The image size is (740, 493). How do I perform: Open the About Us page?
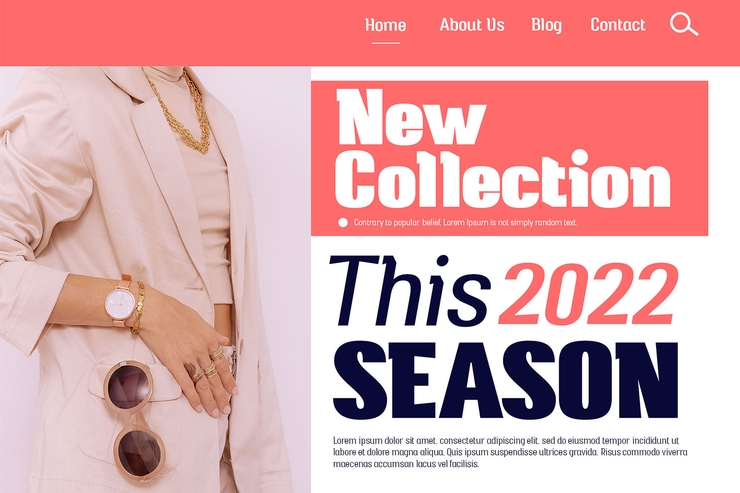[x=472, y=25]
